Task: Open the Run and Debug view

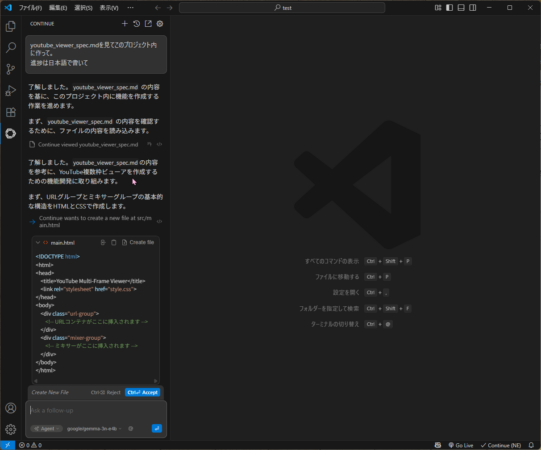Action: point(11,91)
